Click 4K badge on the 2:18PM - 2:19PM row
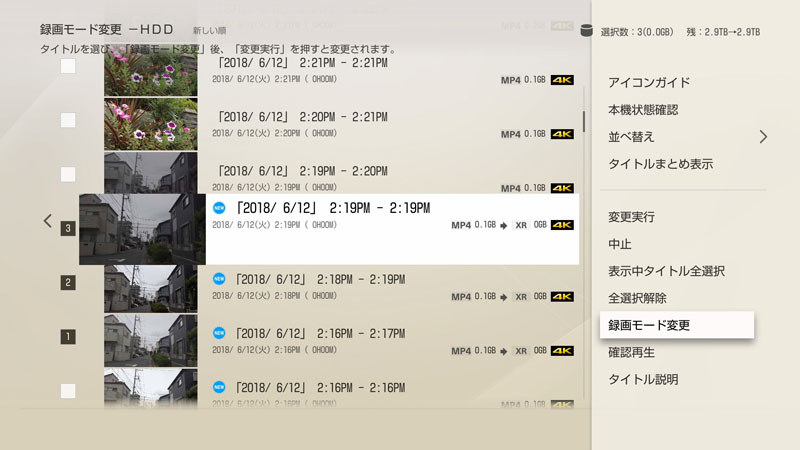This screenshot has width=800, height=450. coord(562,296)
